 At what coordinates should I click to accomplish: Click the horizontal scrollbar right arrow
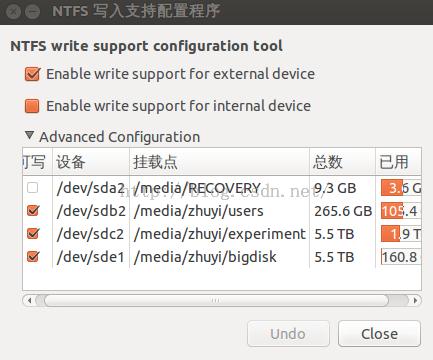pyautogui.click(x=415, y=300)
